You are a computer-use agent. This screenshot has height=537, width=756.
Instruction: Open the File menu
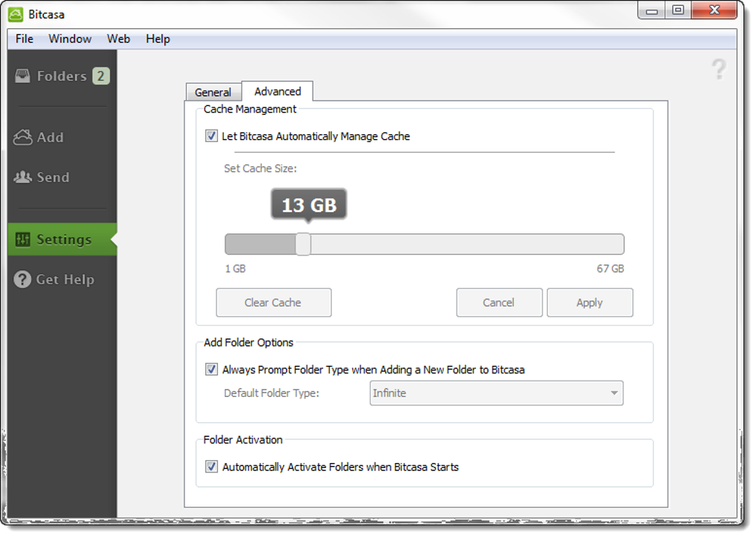pos(24,39)
